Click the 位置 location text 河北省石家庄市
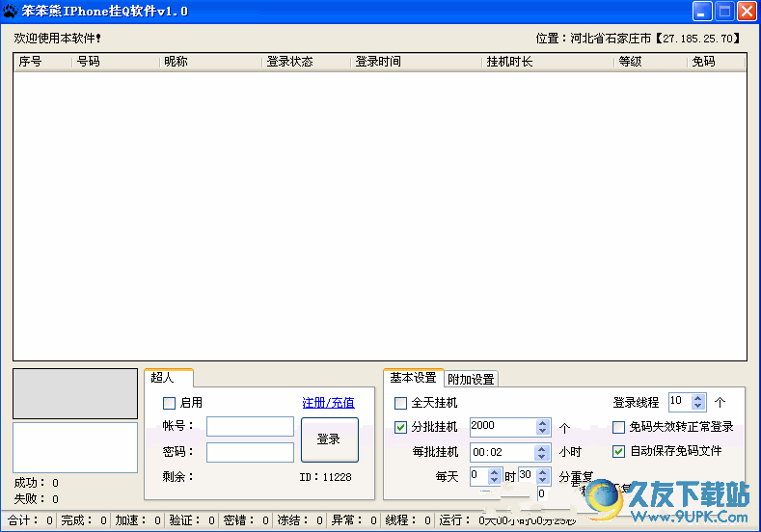This screenshot has height=532, width=761. [x=611, y=39]
